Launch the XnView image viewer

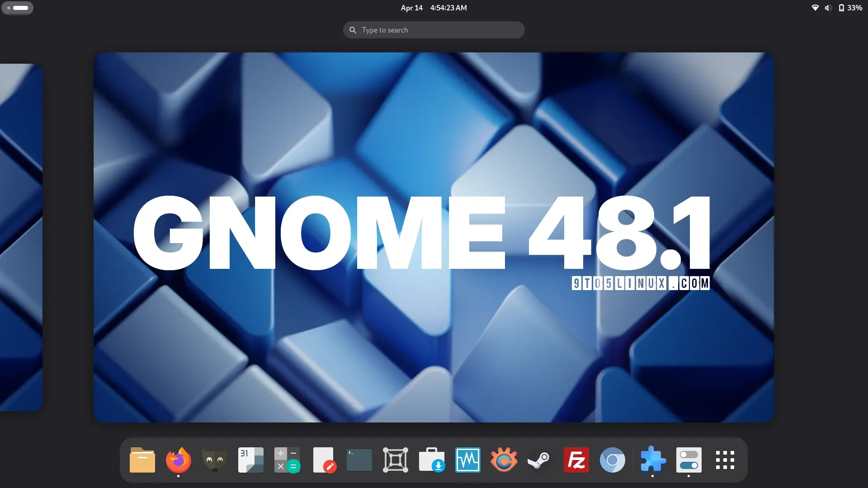coord(504,460)
